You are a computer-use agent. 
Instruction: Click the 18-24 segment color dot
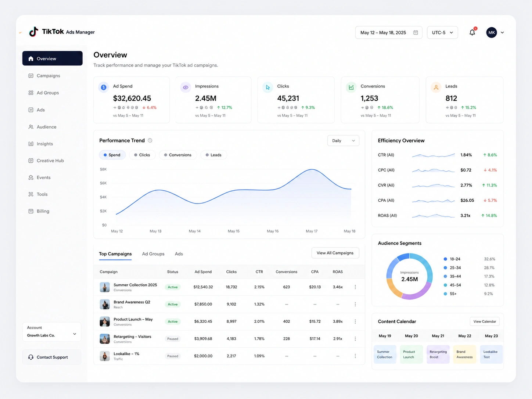445,259
